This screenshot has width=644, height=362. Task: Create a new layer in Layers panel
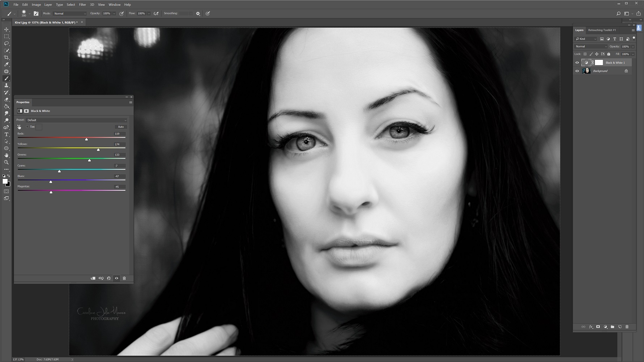[x=620, y=327]
